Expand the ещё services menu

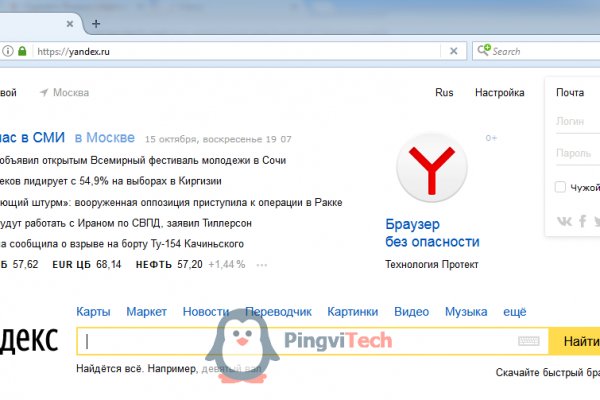click(514, 312)
